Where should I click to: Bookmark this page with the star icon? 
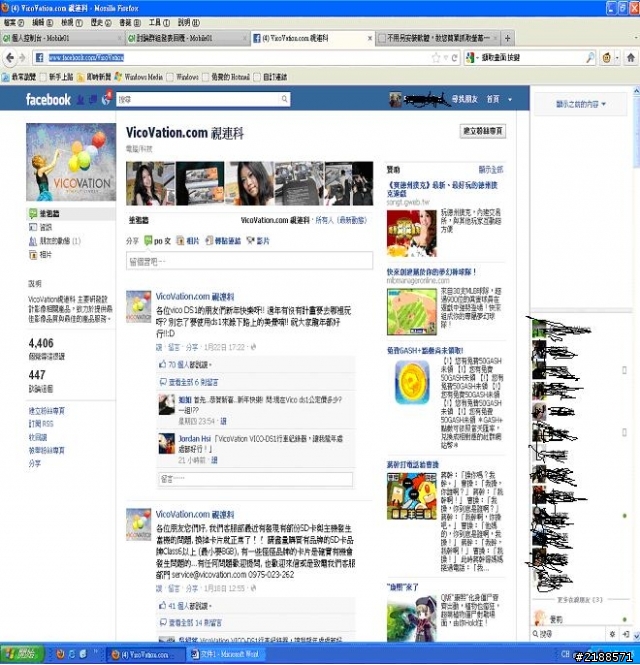[x=436, y=58]
